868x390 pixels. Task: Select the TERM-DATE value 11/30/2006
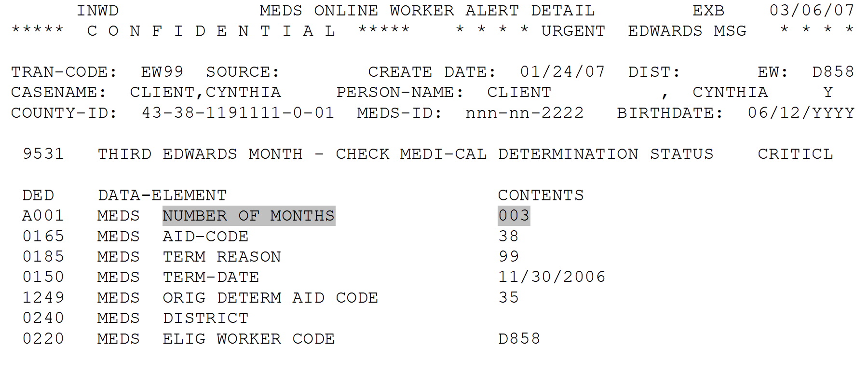(552, 277)
